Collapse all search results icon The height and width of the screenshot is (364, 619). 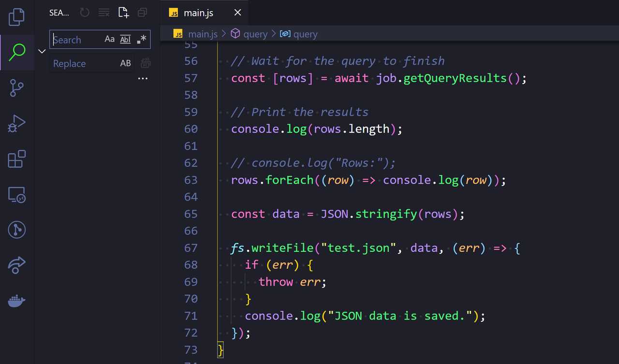click(142, 13)
